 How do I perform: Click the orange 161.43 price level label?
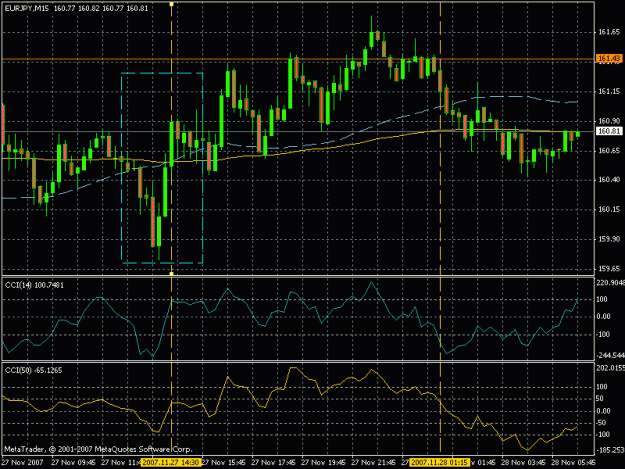click(609, 59)
